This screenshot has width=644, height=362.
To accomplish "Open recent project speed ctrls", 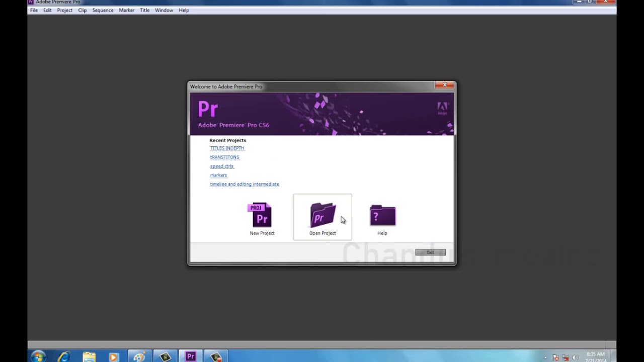I will point(222,166).
